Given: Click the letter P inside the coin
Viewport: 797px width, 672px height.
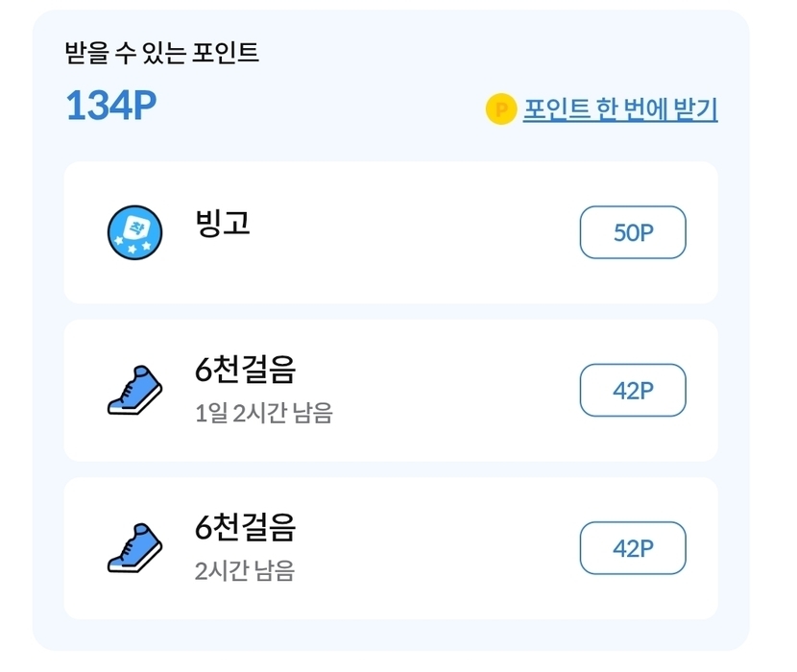Looking at the screenshot, I should pos(501,109).
